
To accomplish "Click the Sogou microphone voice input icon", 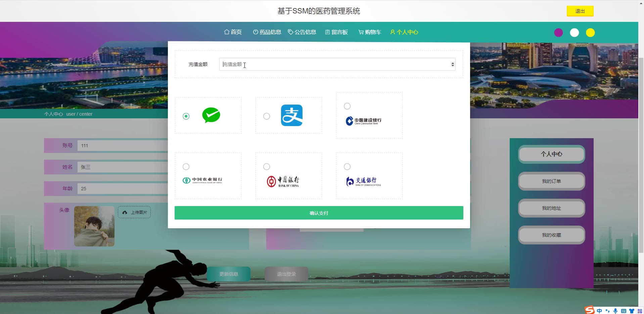I will tap(615, 311).
